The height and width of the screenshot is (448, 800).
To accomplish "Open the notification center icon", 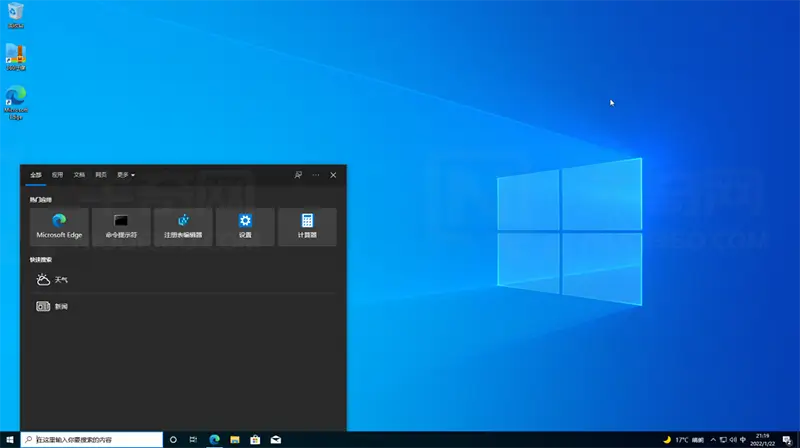I will point(787,440).
